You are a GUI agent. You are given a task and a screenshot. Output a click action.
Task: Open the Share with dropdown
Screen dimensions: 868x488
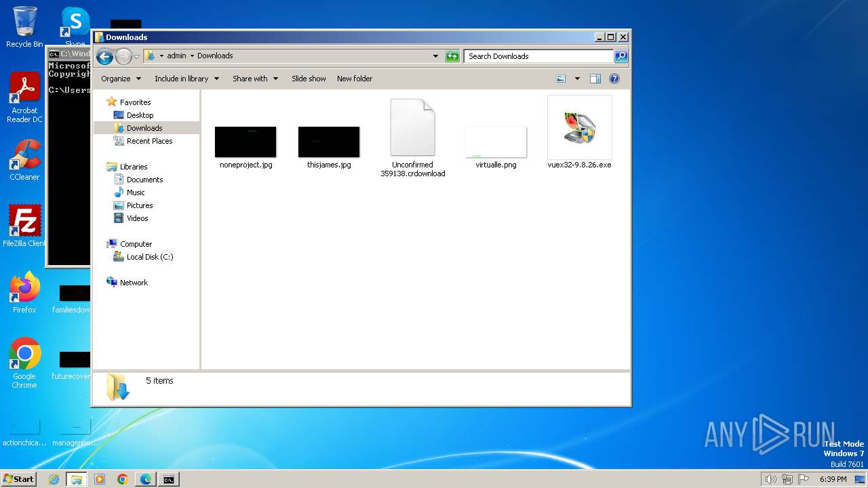tap(255, 79)
